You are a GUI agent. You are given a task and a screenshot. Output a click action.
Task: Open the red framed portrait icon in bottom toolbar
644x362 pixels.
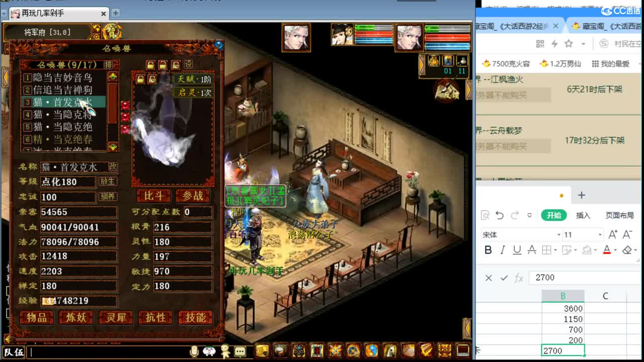point(317,350)
